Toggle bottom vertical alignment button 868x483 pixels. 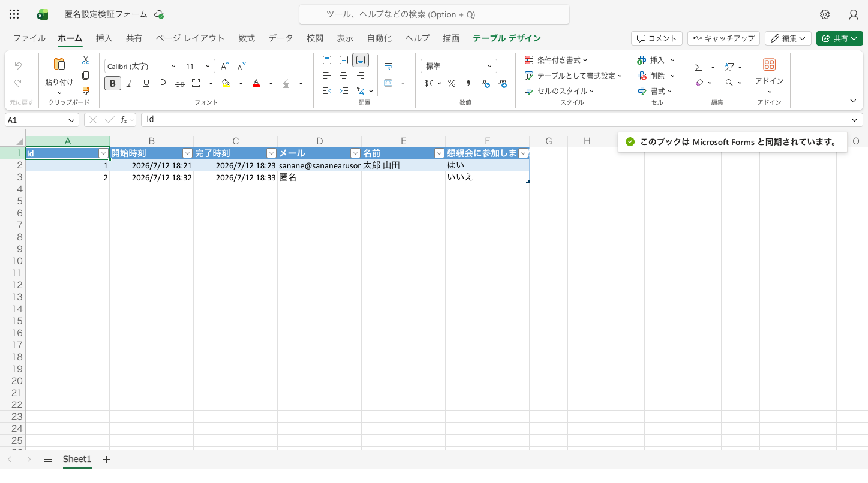tap(361, 60)
